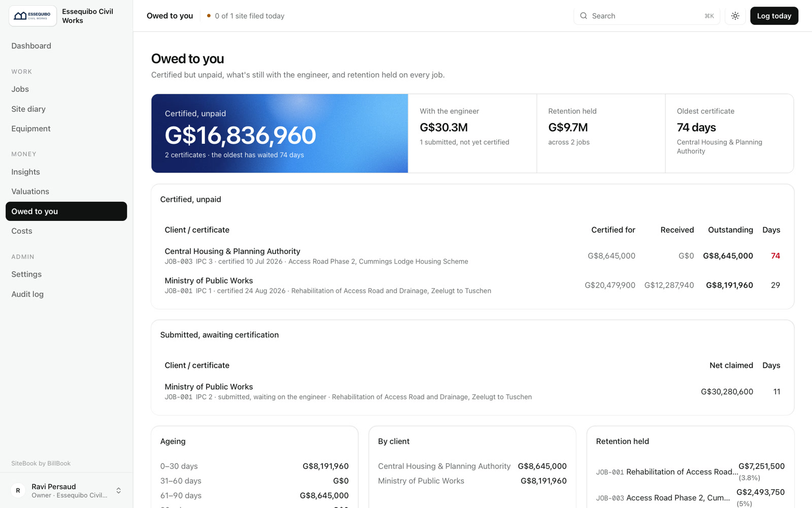
Task: Open the Ministry of Public Works IPC 2 submitted row
Action: coord(472,392)
